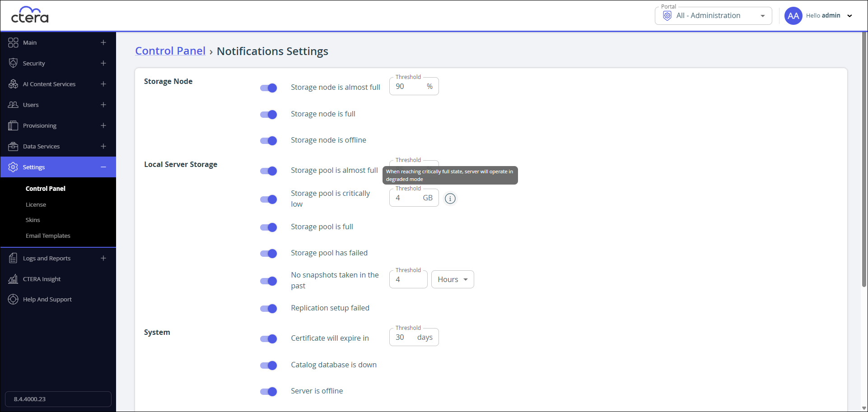868x412 pixels.
Task: Click the storage node 90% threshold field
Action: point(414,86)
